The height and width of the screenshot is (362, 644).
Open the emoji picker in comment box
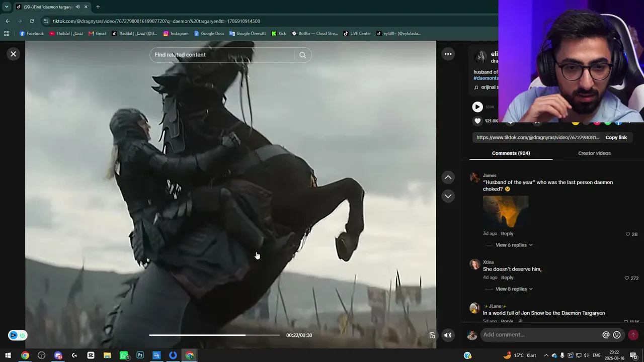(x=617, y=335)
